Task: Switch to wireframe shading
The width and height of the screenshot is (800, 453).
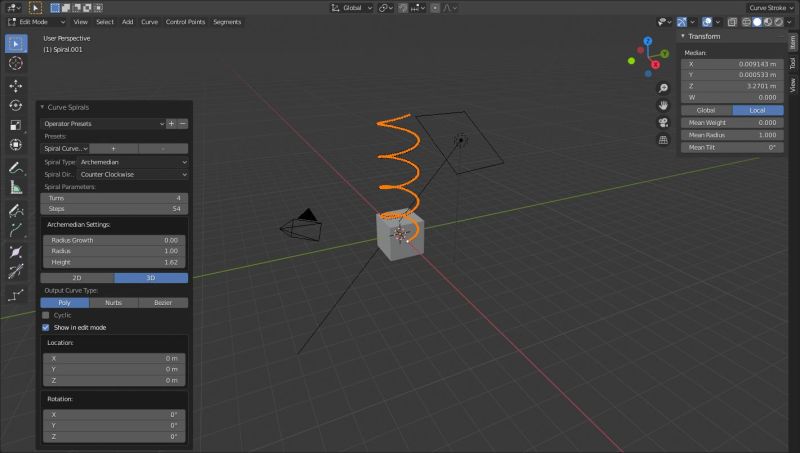Action: pyautogui.click(x=746, y=22)
